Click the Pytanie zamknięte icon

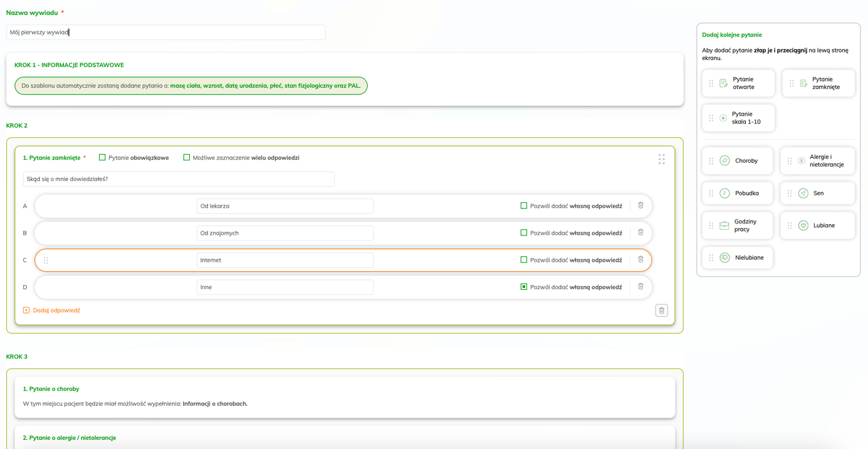(803, 83)
